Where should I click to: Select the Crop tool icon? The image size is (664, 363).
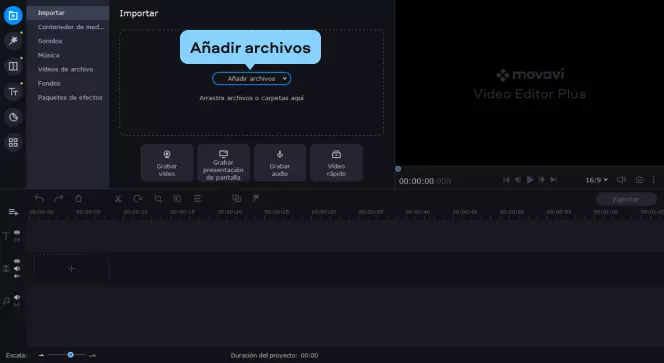click(158, 198)
